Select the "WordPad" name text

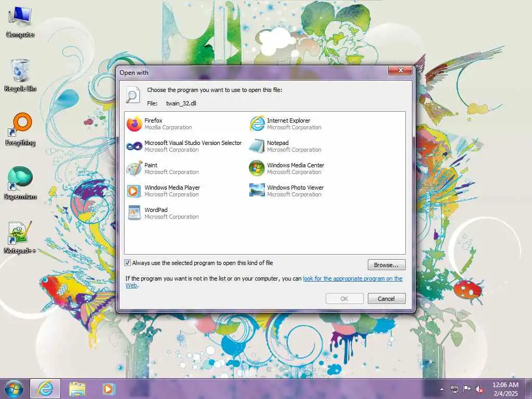[156, 210]
